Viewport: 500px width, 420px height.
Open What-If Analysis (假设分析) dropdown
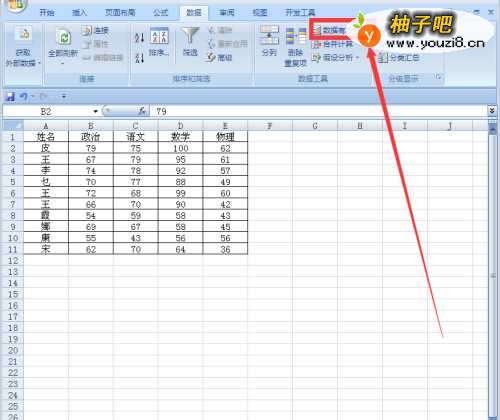tap(335, 58)
